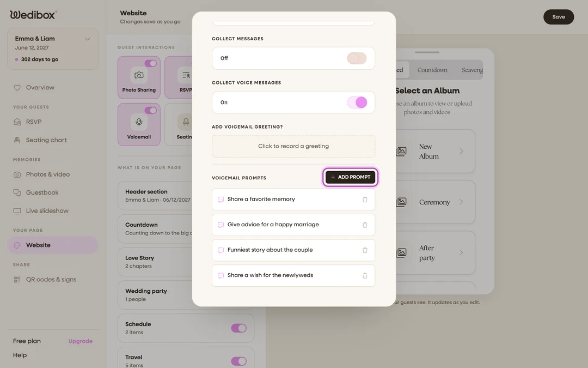The height and width of the screenshot is (368, 588).
Task: Trash the 'Share a wish for the newlyweds' prompt
Action: [x=365, y=276]
